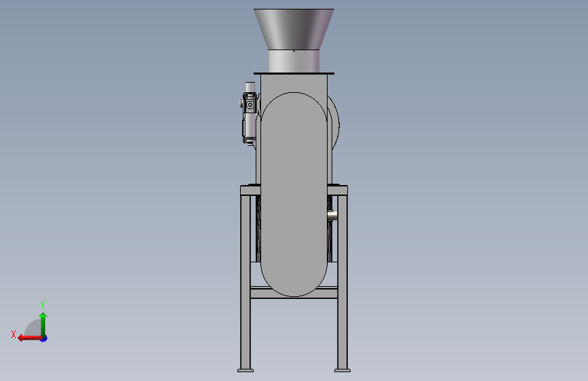Click the blue Z axis dot on the triad
This screenshot has height=381, width=588.
point(44,338)
